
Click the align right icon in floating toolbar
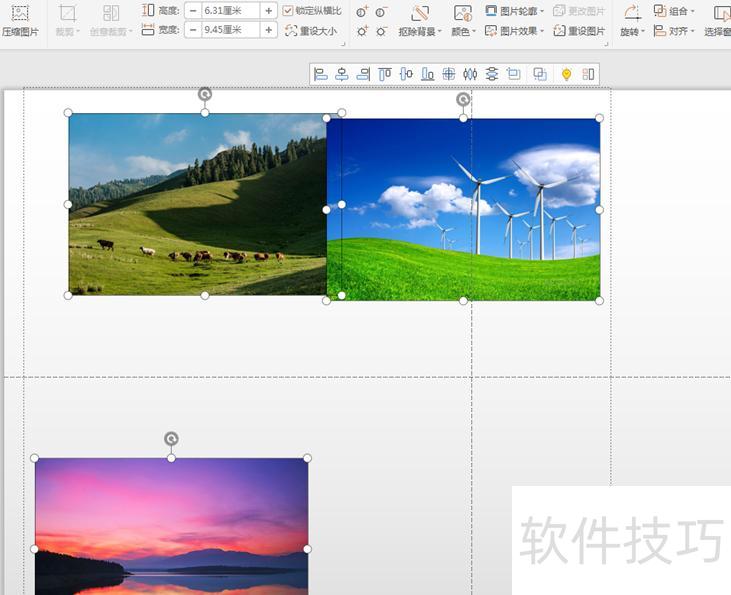[363, 74]
